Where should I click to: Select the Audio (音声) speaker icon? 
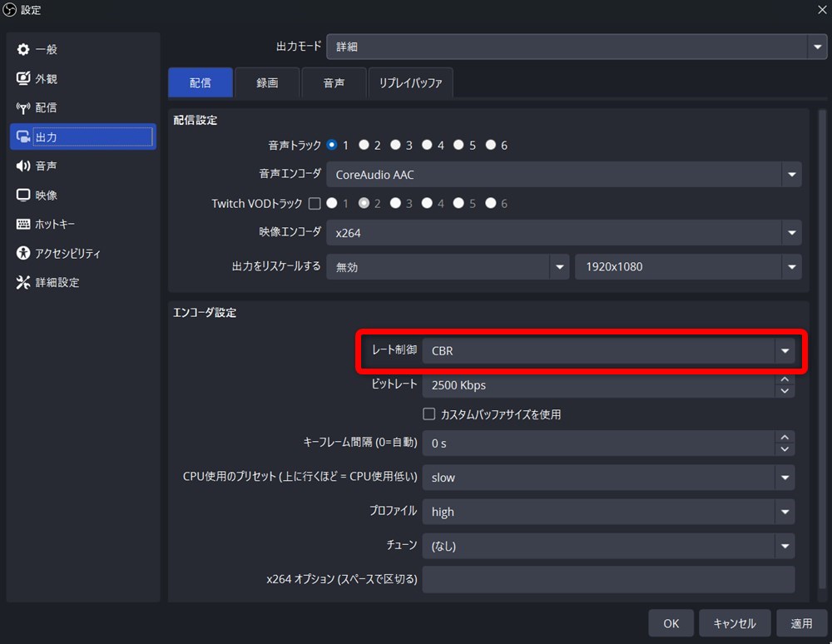click(x=23, y=166)
